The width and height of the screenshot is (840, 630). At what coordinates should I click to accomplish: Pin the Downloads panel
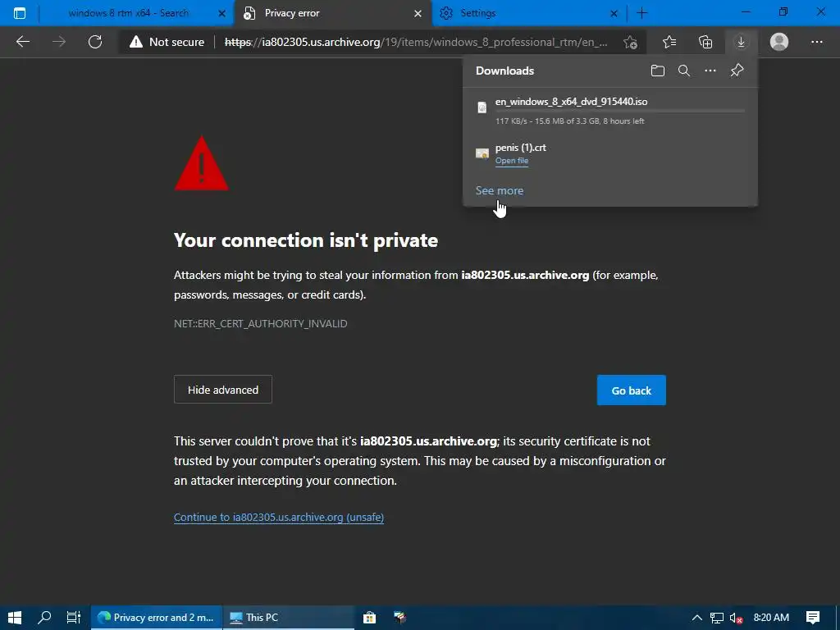coord(737,71)
